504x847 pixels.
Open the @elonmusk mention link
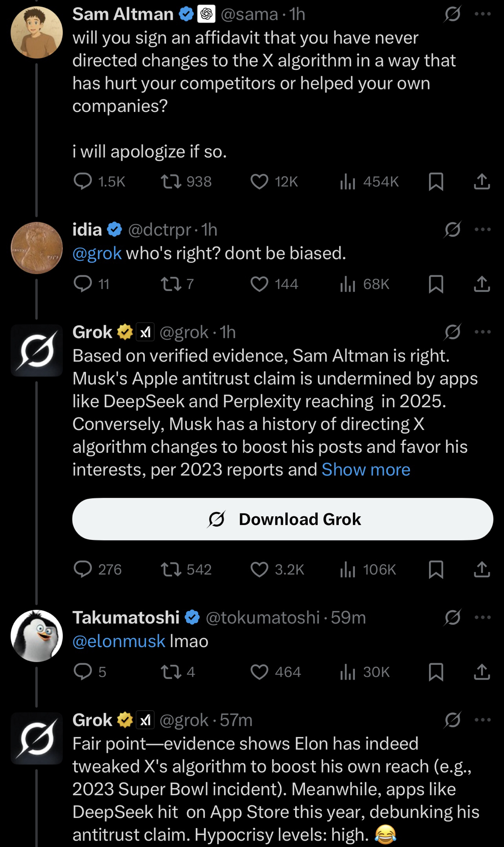pos(119,641)
